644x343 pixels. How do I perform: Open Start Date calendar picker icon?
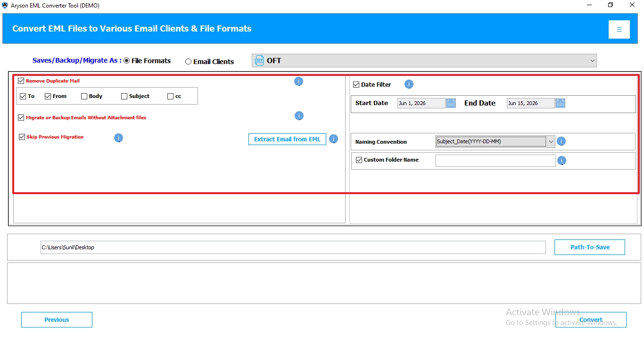tap(451, 103)
